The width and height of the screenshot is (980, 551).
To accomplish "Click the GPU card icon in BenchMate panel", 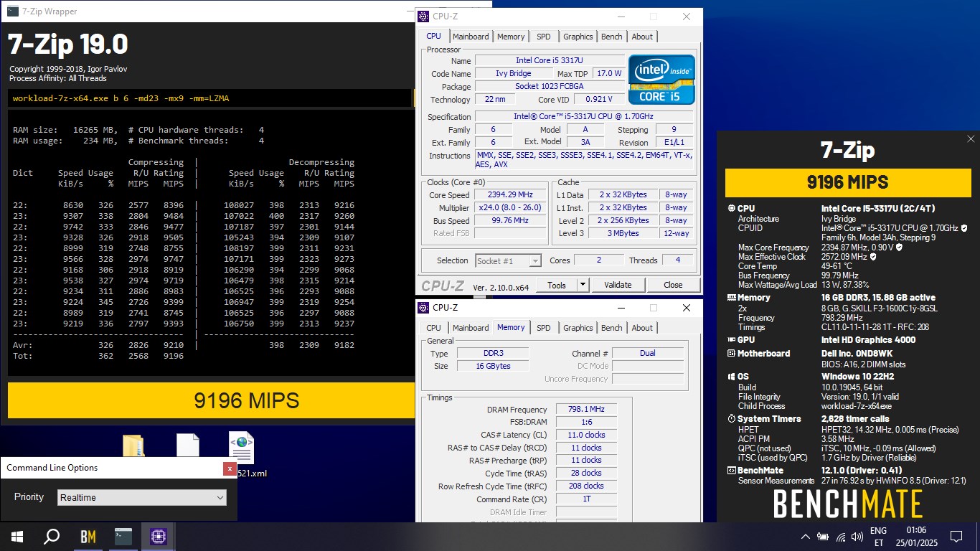I will point(731,340).
